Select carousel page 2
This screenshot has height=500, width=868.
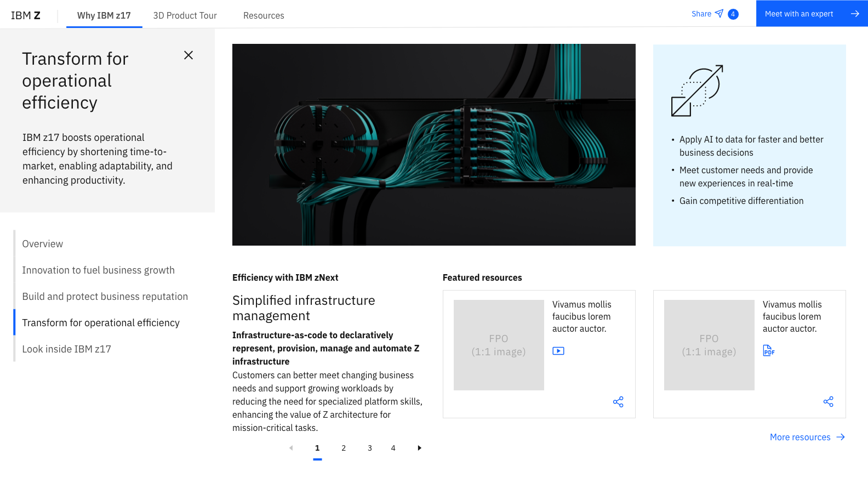click(x=344, y=448)
